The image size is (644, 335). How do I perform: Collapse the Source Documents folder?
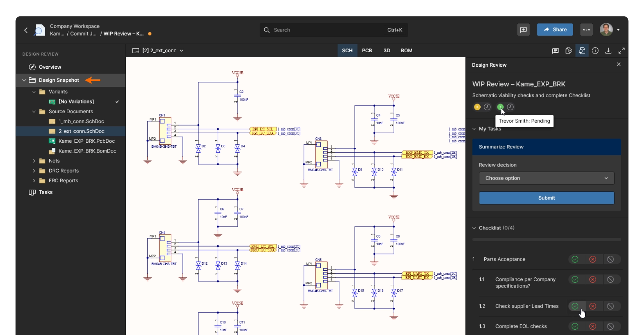point(34,112)
